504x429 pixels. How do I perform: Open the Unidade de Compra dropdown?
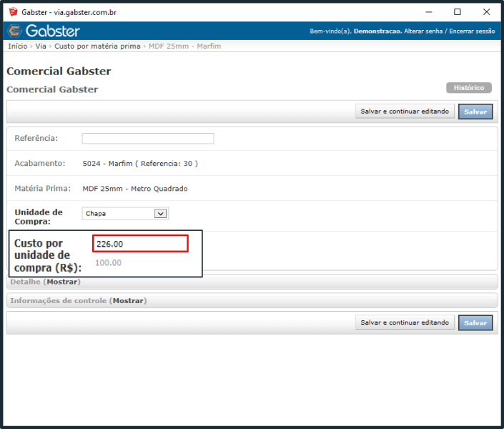tap(125, 214)
